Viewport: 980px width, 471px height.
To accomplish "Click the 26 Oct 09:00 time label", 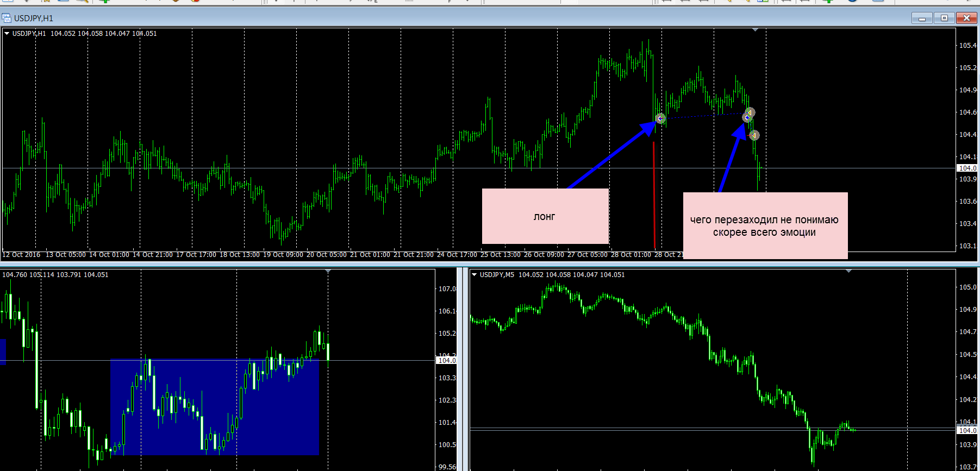I will [544, 254].
